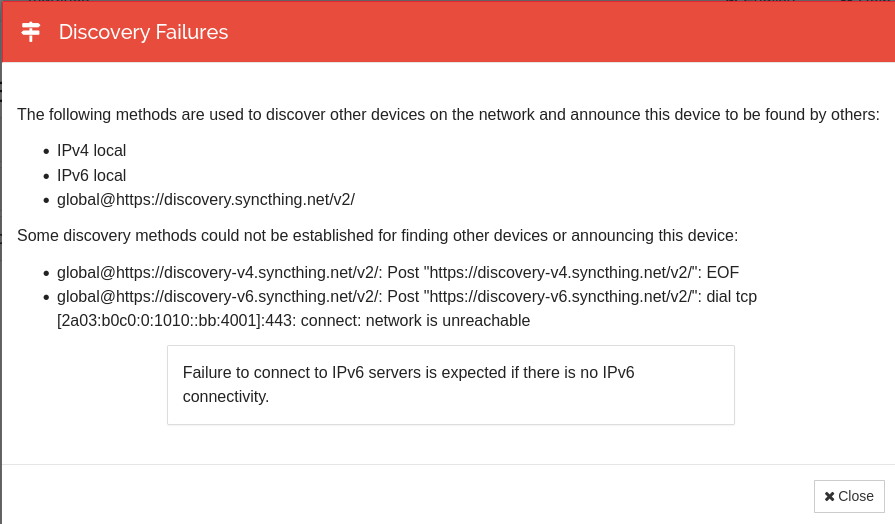Click the global discovery.syncthing.net/v2/ list entry
The width and height of the screenshot is (895, 524).
tap(205, 200)
